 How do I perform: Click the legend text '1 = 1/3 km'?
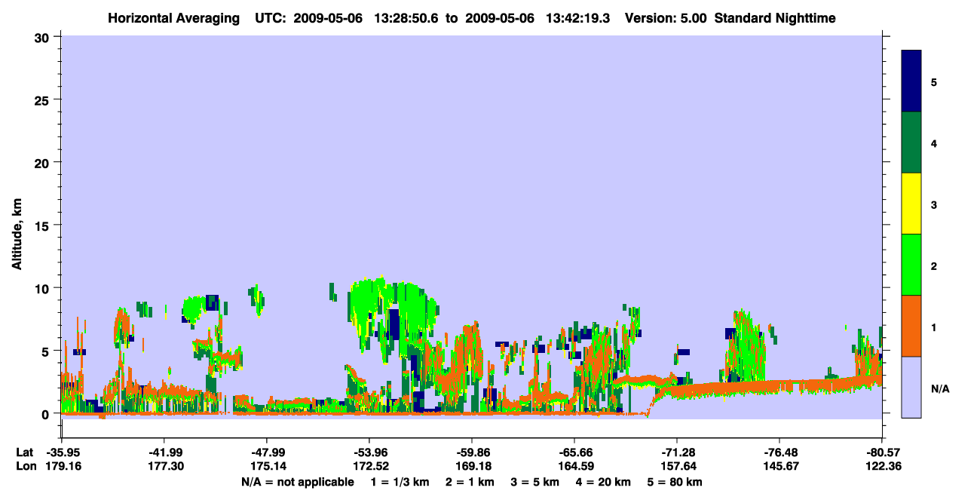pos(399,482)
